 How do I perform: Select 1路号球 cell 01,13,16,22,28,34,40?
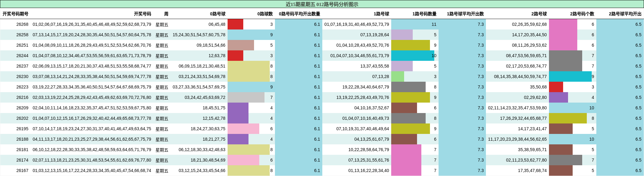369,170
